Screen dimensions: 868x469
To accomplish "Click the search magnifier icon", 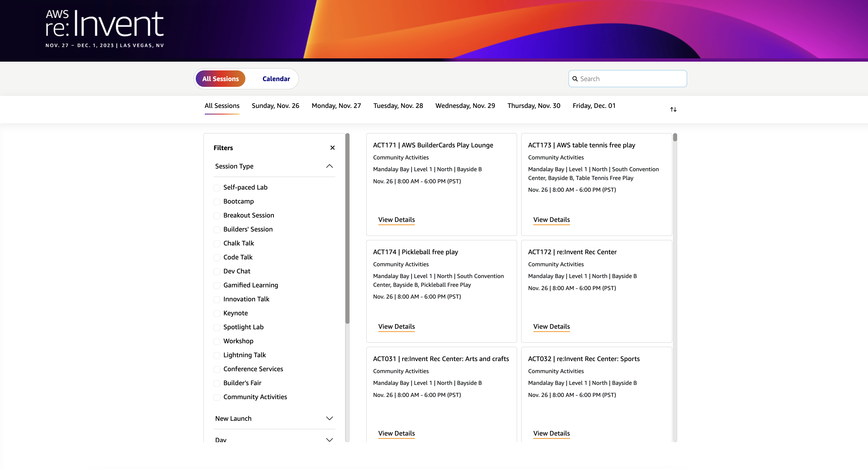I will (575, 78).
